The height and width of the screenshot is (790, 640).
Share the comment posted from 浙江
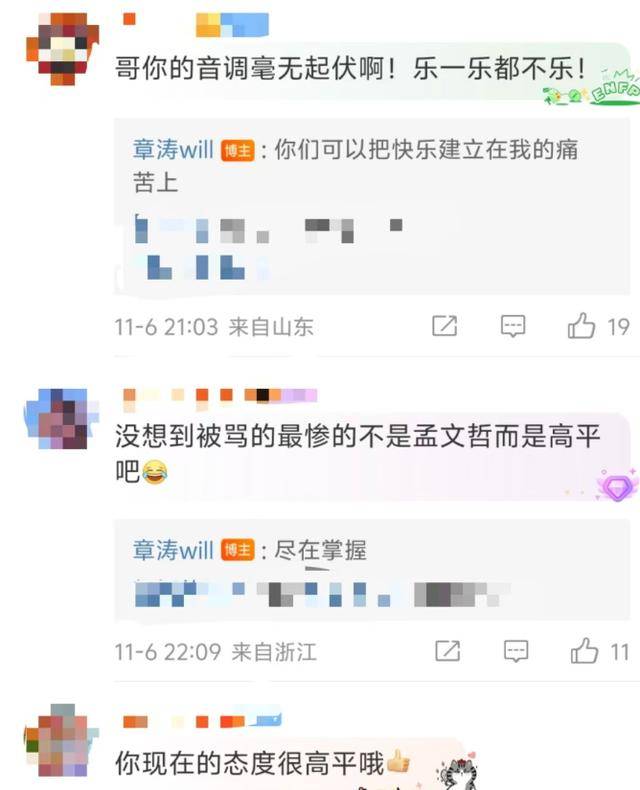tap(447, 651)
